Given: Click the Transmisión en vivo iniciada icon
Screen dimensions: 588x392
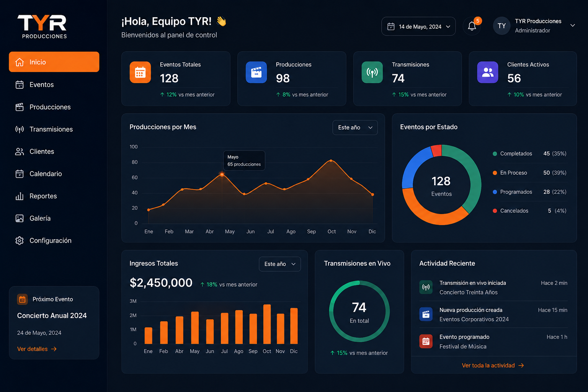Looking at the screenshot, I should pyautogui.click(x=426, y=287).
